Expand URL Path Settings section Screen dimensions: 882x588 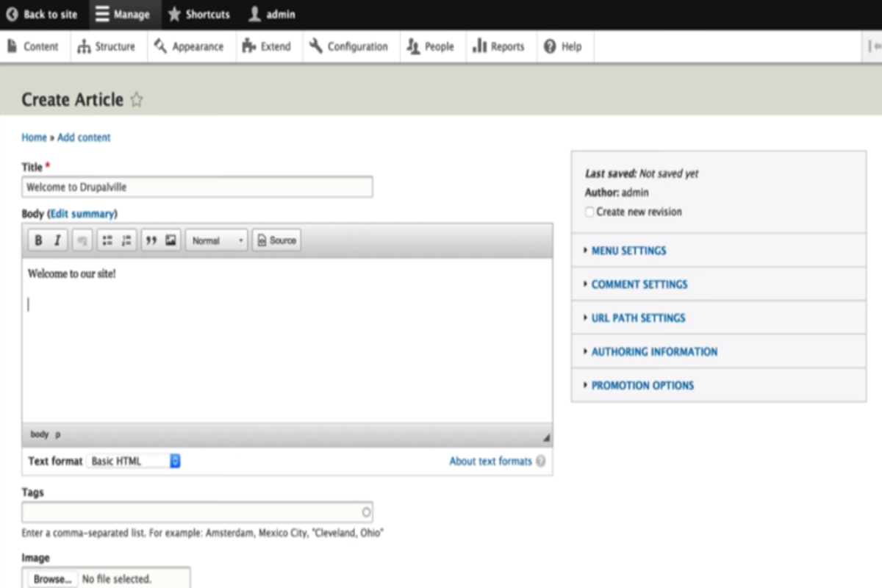pyautogui.click(x=638, y=318)
